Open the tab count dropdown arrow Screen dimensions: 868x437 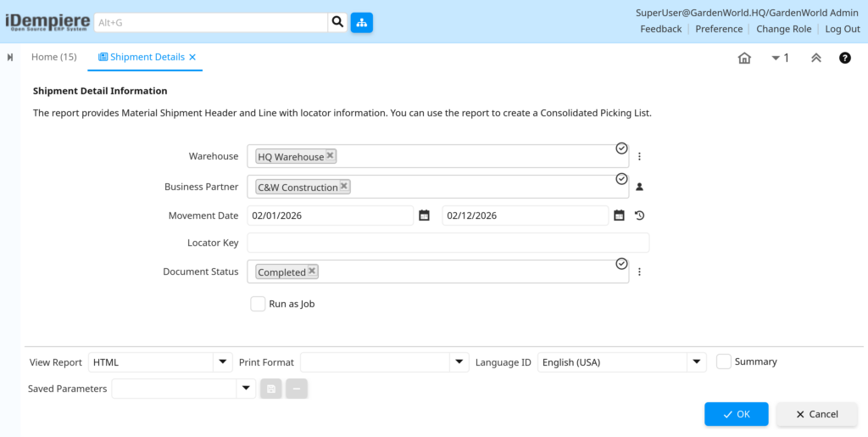coord(776,58)
